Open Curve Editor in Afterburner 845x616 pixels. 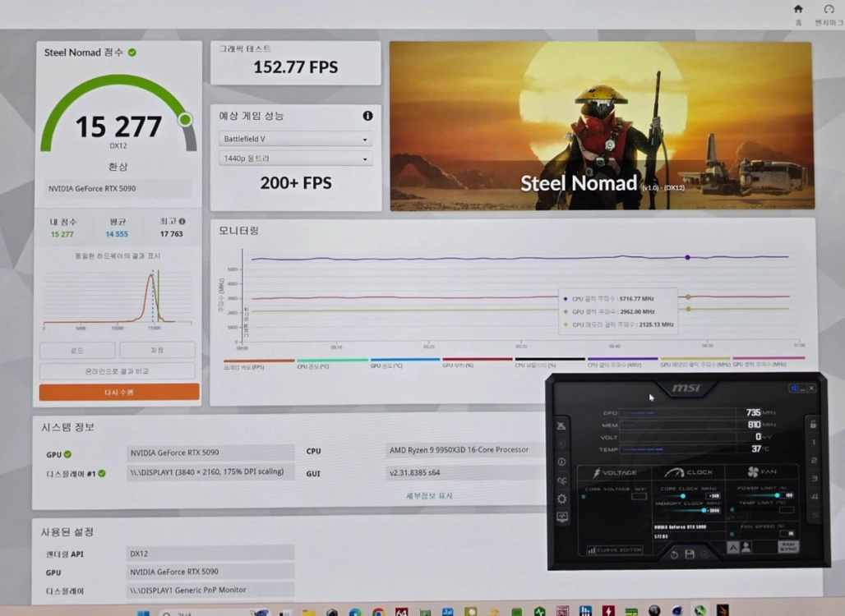click(x=615, y=549)
